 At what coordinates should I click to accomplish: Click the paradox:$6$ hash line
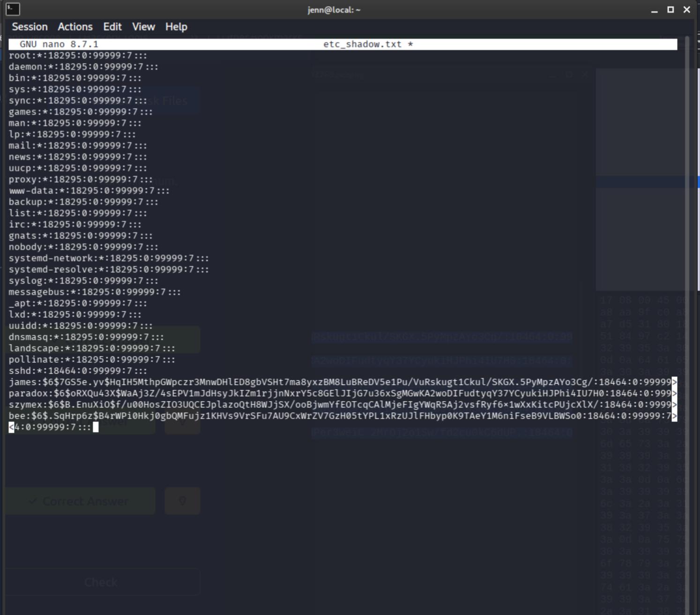(343, 393)
